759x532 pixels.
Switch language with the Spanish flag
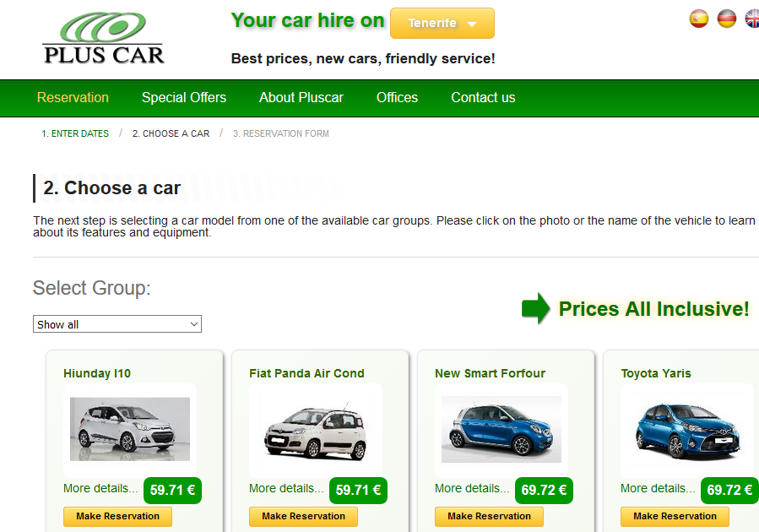[x=698, y=19]
